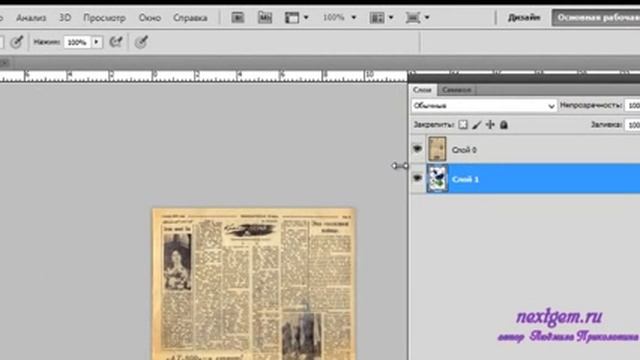Image resolution: width=640 pixels, height=360 pixels.
Task: Launch the Mini Bridge panel icon
Action: click(264, 18)
